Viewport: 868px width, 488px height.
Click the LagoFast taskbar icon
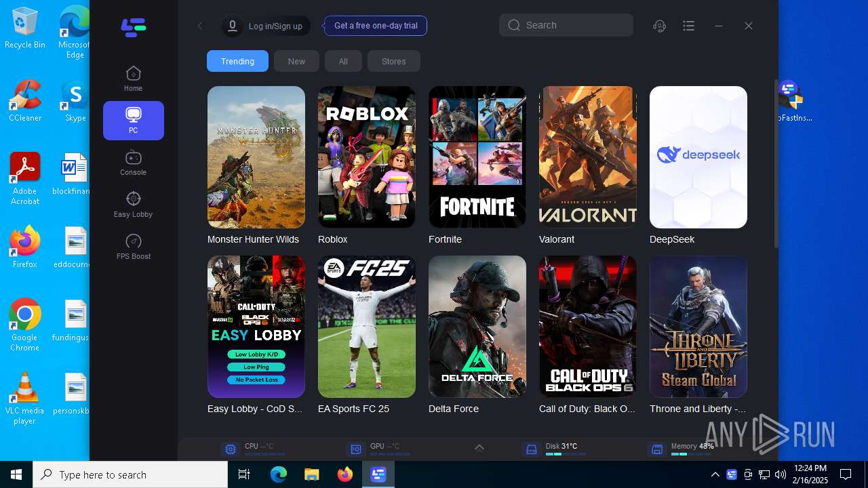click(378, 474)
